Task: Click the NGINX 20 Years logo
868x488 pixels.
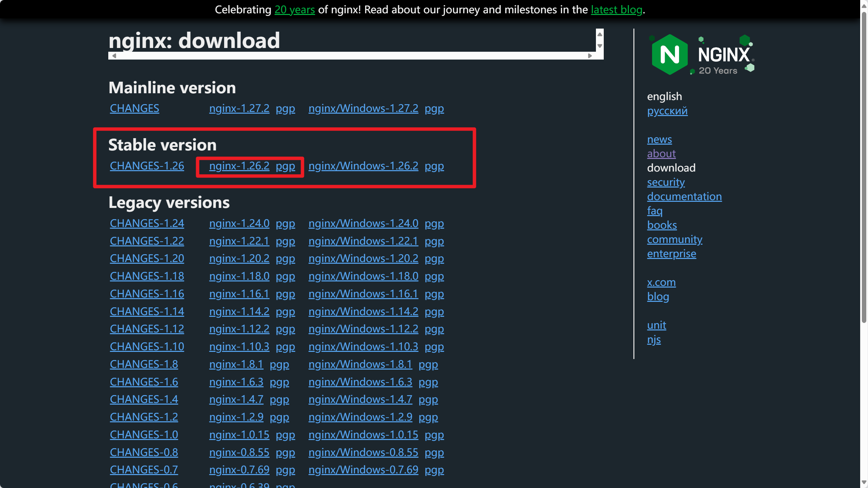Action: [702, 55]
